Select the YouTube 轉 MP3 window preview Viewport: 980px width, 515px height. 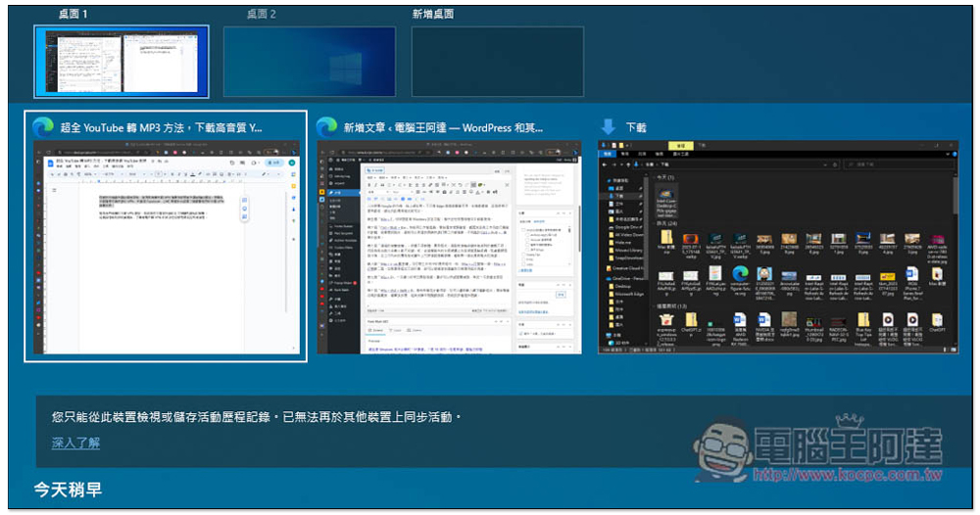tap(166, 236)
